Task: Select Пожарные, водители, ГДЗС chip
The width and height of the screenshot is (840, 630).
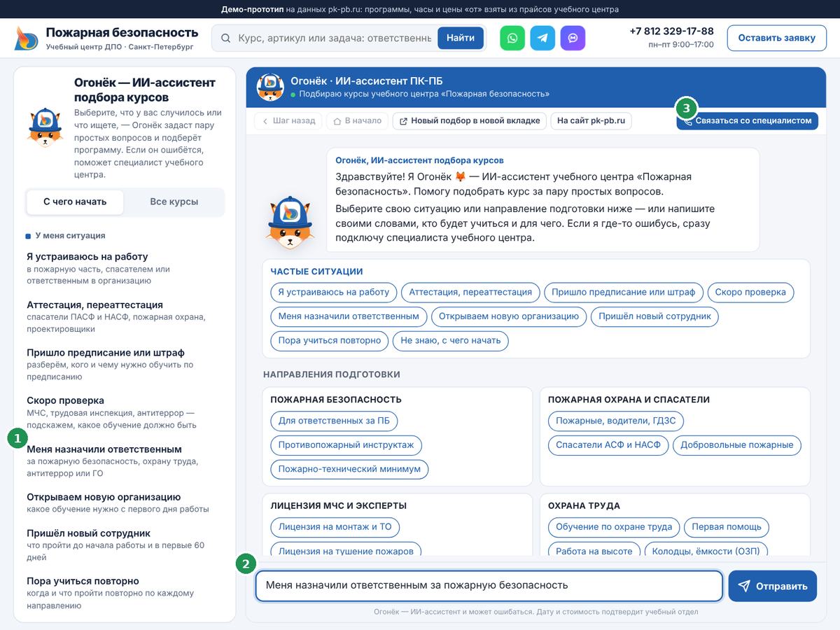Action: pyautogui.click(x=616, y=421)
